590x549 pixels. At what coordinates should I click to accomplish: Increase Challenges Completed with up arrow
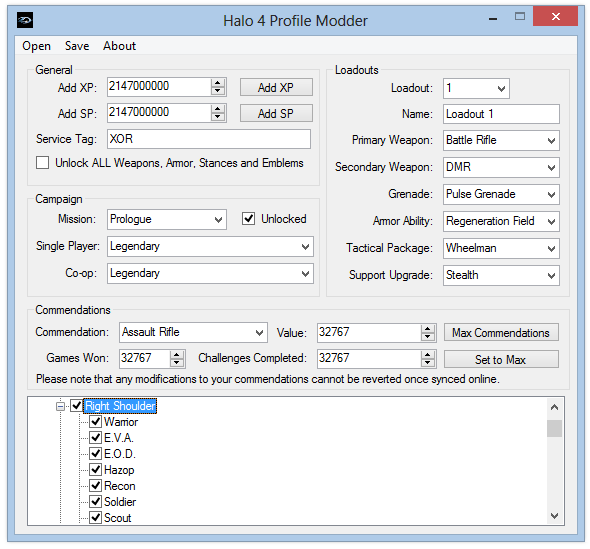coord(427,354)
